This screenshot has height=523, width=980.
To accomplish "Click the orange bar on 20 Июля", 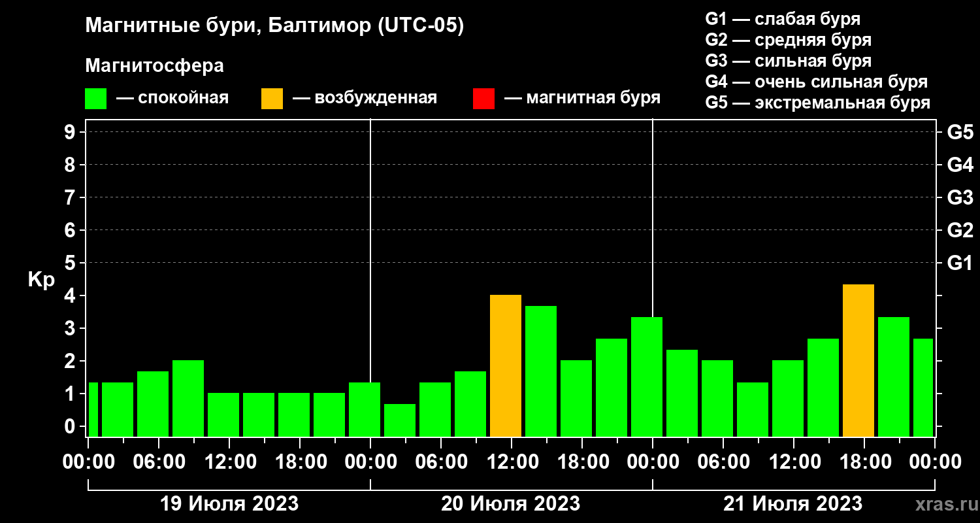I will click(x=506, y=365).
